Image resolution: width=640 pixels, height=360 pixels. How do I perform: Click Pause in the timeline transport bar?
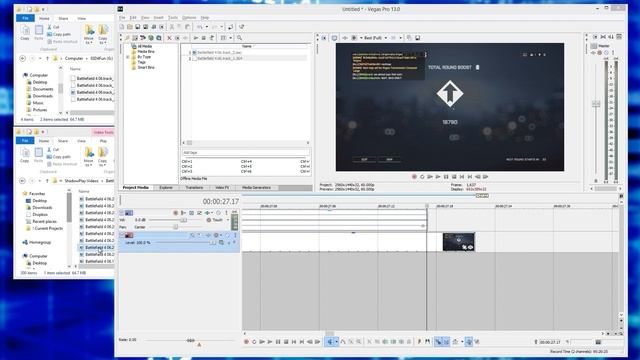[x=278, y=342]
